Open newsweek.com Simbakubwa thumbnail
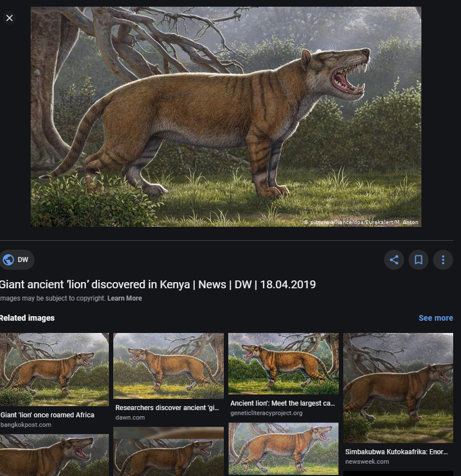Image resolution: width=461 pixels, height=476 pixels. (x=398, y=388)
